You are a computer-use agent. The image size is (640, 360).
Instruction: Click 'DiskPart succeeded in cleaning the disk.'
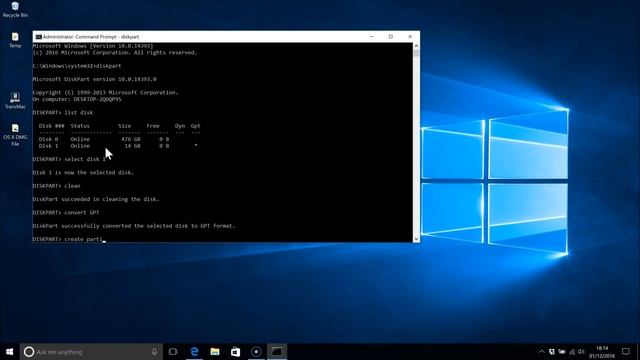[96, 199]
